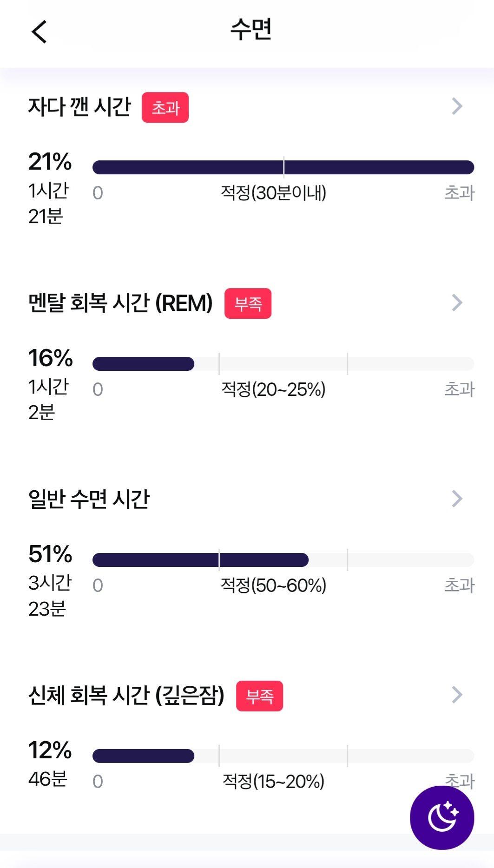Tap the purple moon floating button

click(x=442, y=817)
